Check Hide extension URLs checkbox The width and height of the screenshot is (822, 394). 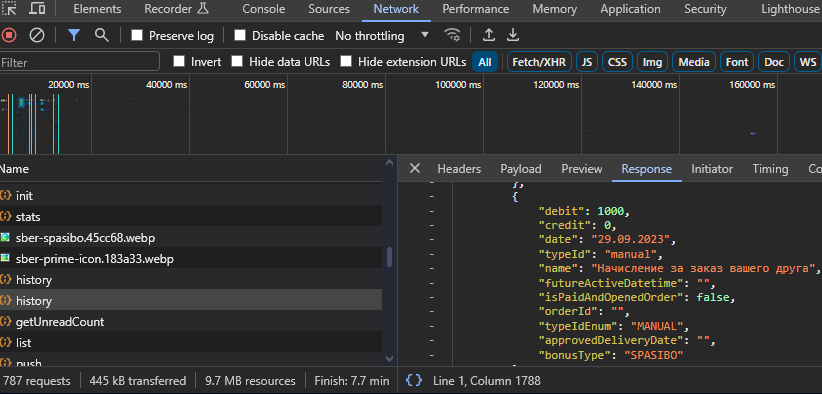tap(345, 61)
